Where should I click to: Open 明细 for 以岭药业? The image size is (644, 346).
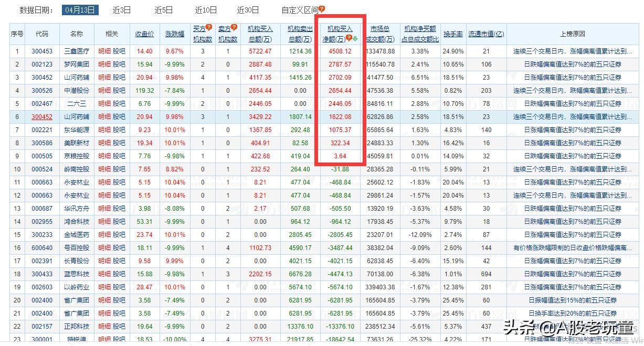click(104, 287)
